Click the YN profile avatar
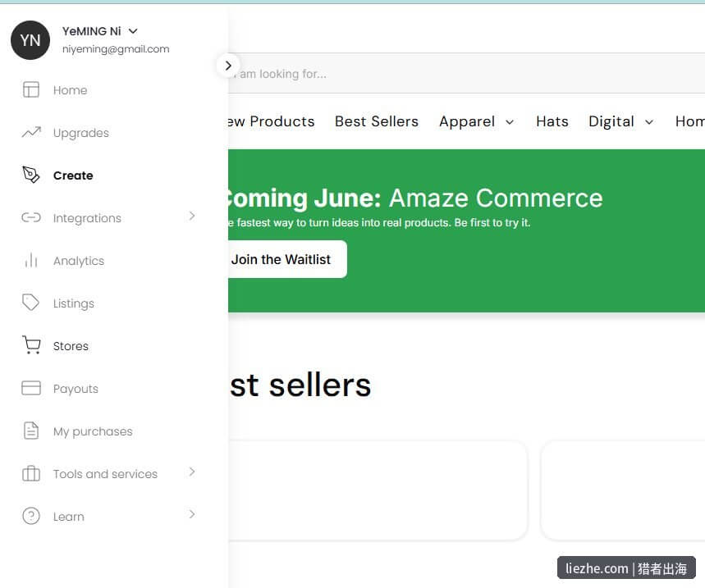The height and width of the screenshot is (588, 705). pyautogui.click(x=30, y=40)
